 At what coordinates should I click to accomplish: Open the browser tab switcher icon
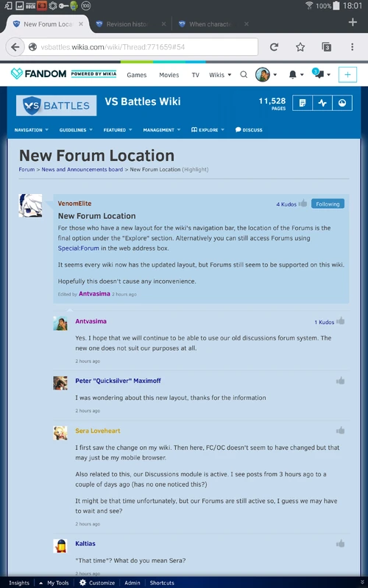tap(326, 47)
